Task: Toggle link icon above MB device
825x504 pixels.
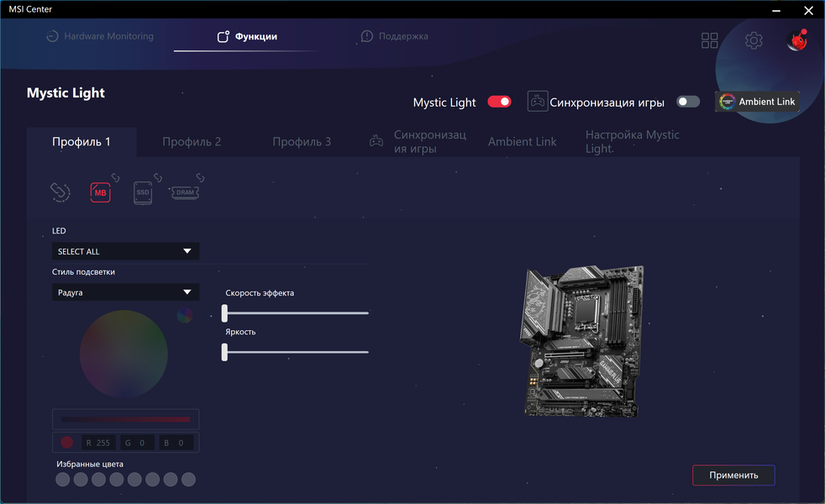Action: (x=115, y=178)
